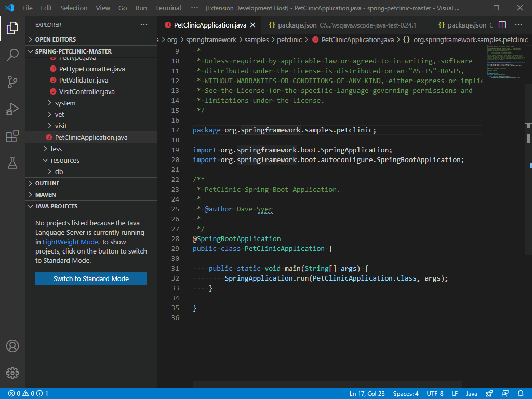Open the Search view in activity bar
This screenshot has width=532, height=399.
click(12, 55)
